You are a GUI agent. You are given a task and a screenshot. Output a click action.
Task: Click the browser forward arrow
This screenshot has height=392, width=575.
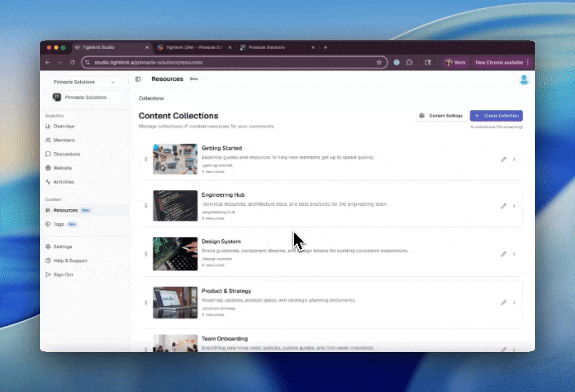pos(60,62)
